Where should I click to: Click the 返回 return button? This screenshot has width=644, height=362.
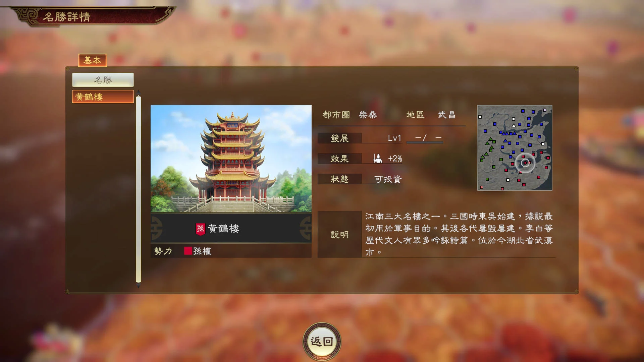322,342
